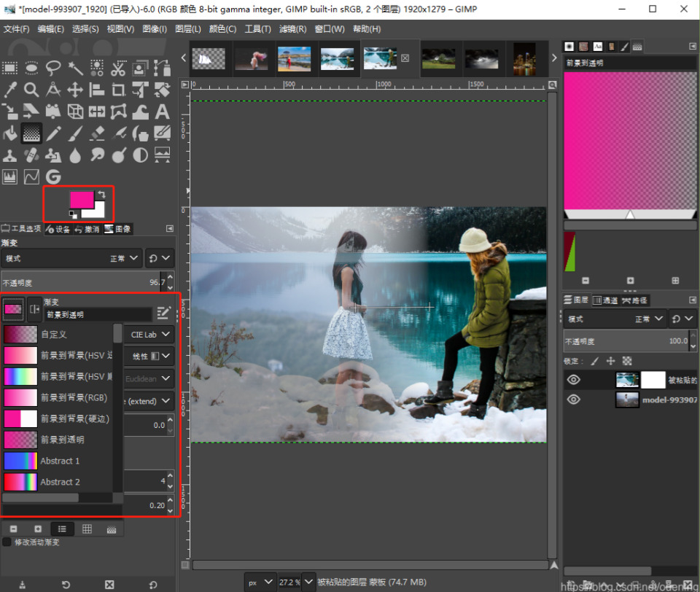Image resolution: width=700 pixels, height=592 pixels.
Task: Expand the CIE Lab blend color space dropdown
Action: [x=150, y=335]
